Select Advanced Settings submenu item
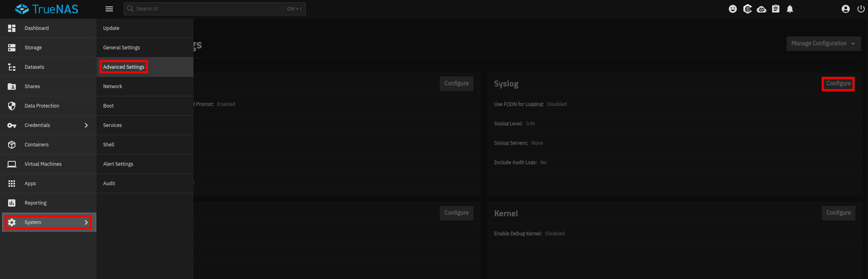The height and width of the screenshot is (279, 868). 145,67
